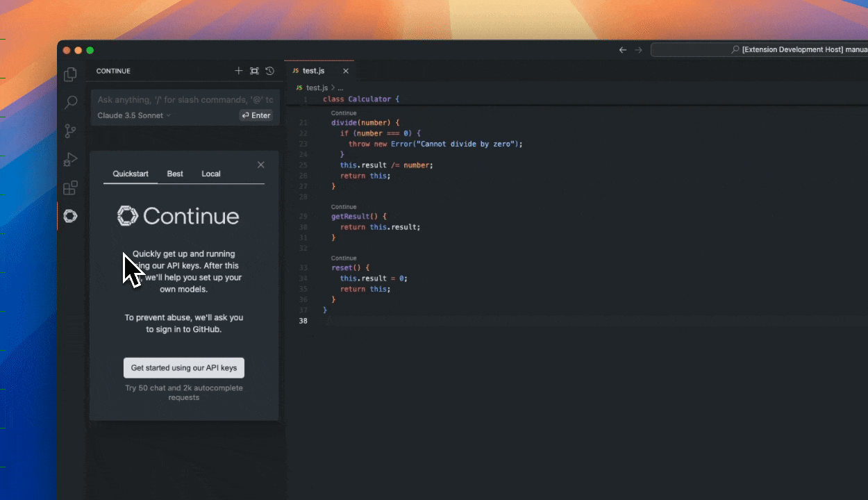Open the Explorer view in the activity bar

click(x=70, y=74)
